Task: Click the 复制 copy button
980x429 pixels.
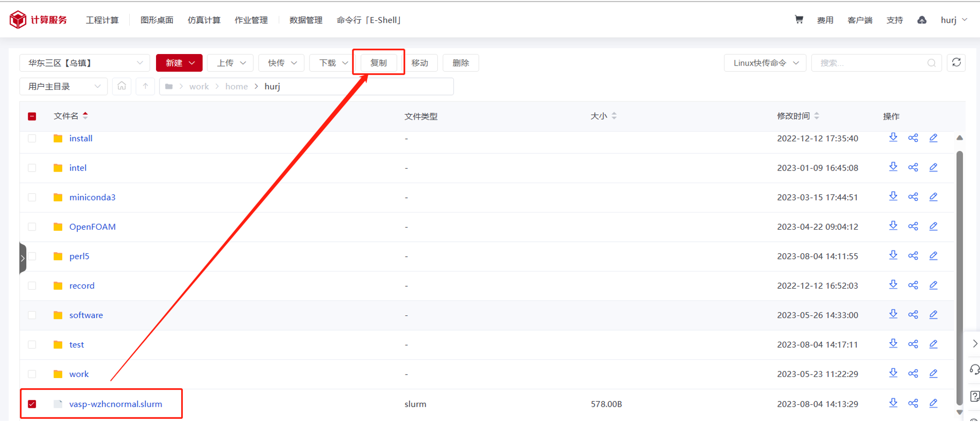Action: pyautogui.click(x=379, y=63)
